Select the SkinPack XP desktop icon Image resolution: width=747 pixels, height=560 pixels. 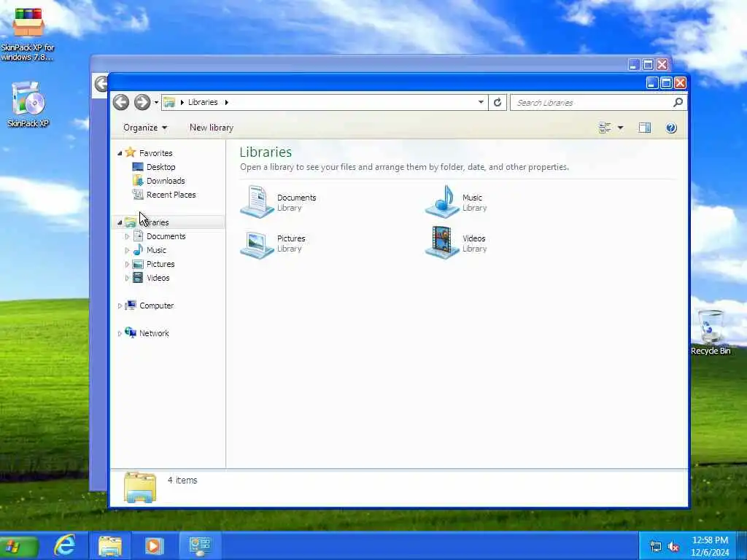tap(28, 104)
